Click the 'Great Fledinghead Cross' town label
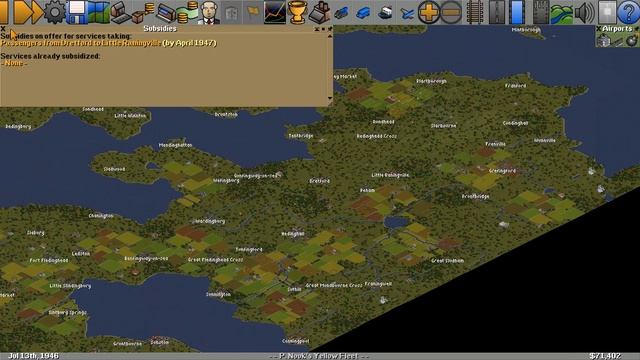 pos(215,260)
